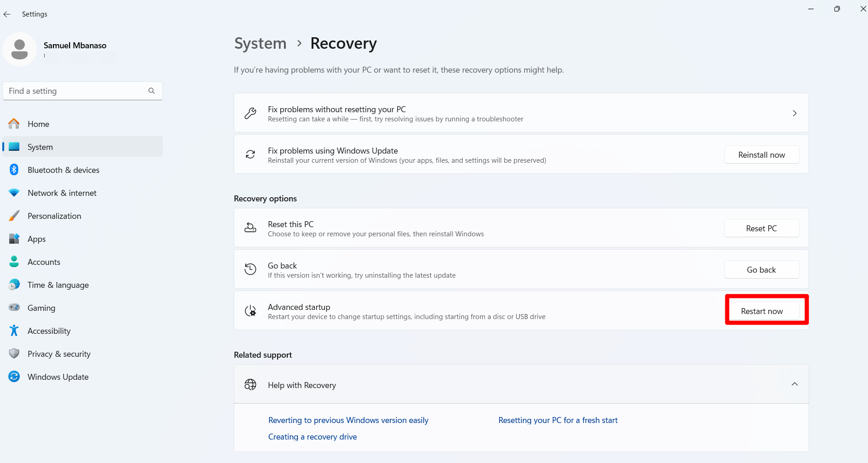This screenshot has height=463, width=868.
Task: Click the Privacy & security shield icon
Action: tap(14, 354)
